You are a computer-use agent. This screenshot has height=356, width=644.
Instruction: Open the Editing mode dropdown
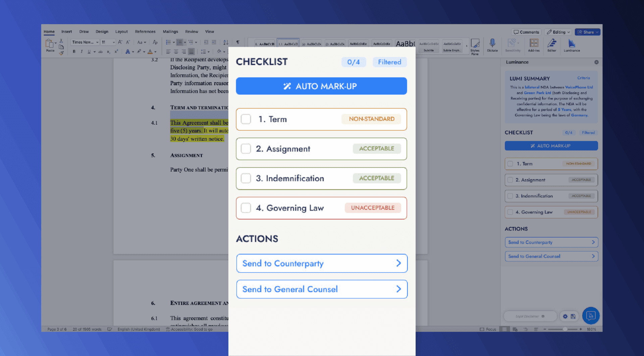click(558, 32)
